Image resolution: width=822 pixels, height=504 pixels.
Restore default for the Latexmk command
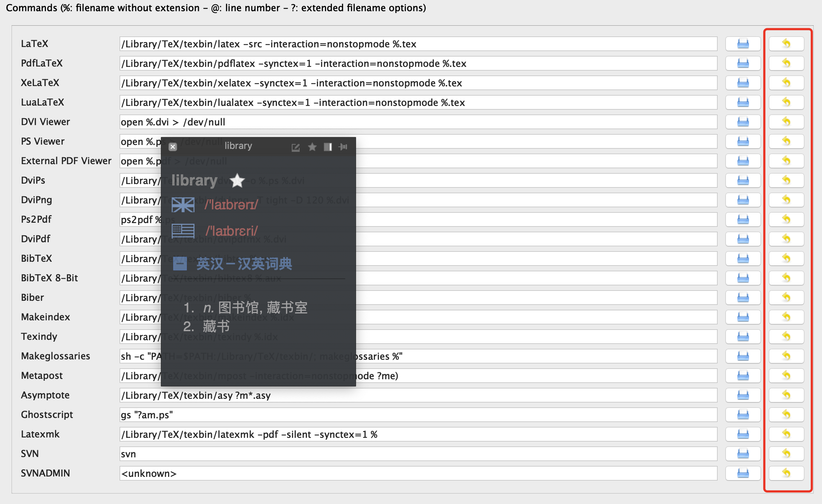coord(787,434)
